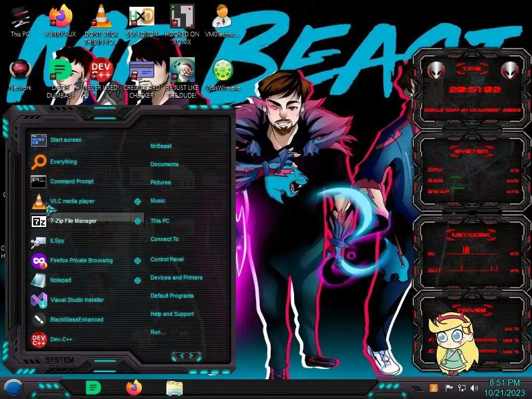Image resolution: width=532 pixels, height=399 pixels.
Task: Open FURRY FUX Firefox desktop shortcut
Action: 61,20
